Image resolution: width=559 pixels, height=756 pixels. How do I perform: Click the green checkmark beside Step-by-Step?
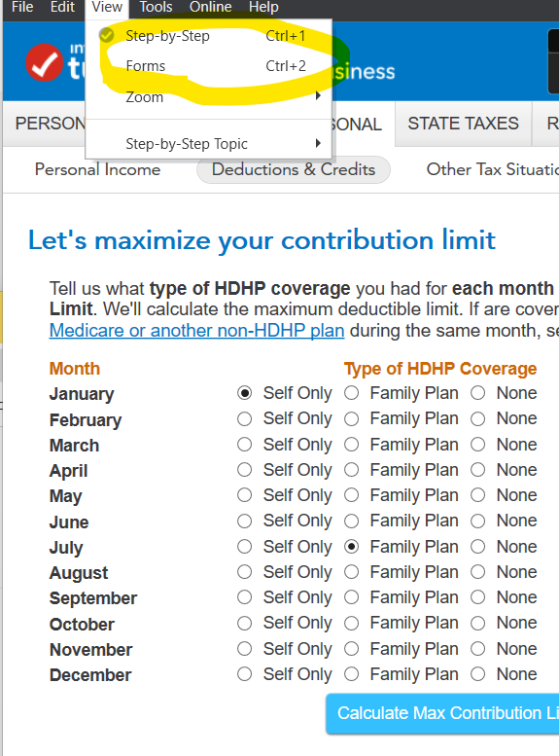pyautogui.click(x=107, y=35)
